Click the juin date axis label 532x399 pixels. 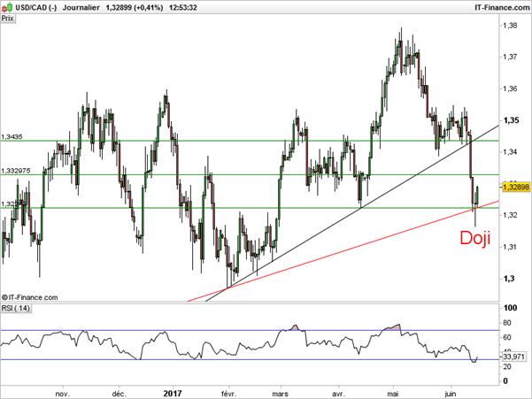pyautogui.click(x=451, y=394)
